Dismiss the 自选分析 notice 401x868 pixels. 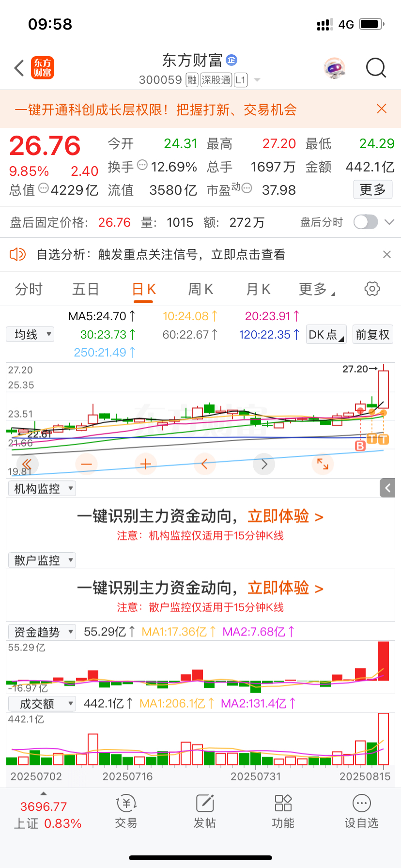click(x=387, y=254)
